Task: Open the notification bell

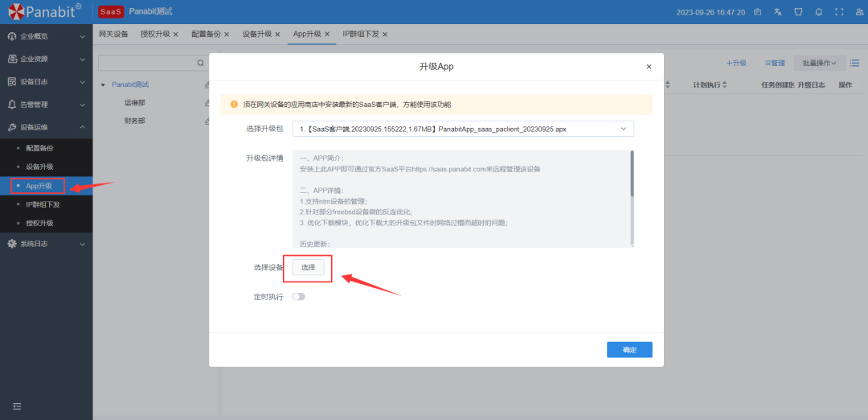Action: tap(819, 12)
